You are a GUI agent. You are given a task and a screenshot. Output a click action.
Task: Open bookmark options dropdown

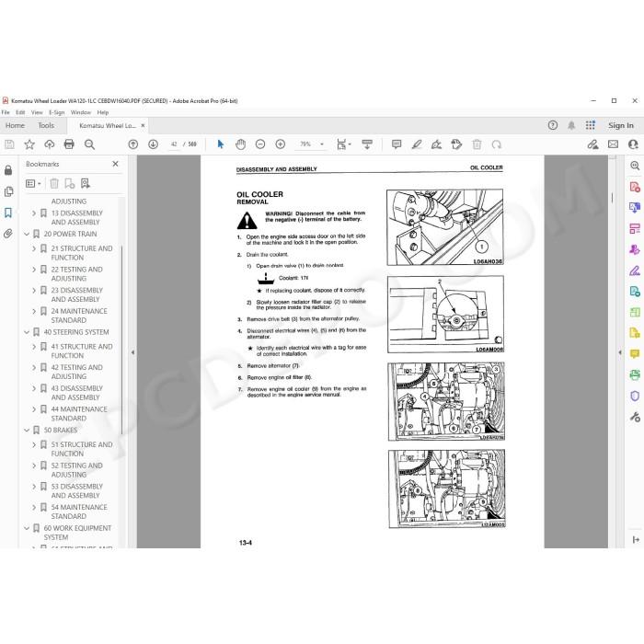tap(33, 184)
